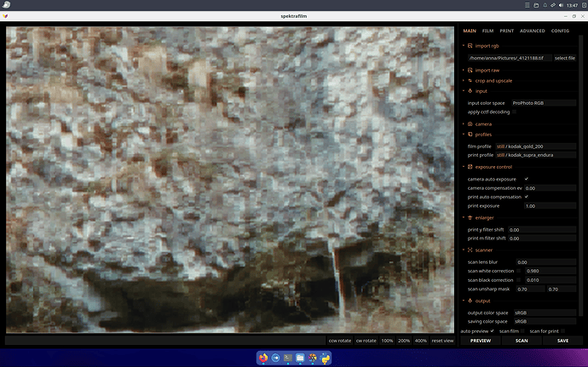Click the output section icon

(470, 301)
